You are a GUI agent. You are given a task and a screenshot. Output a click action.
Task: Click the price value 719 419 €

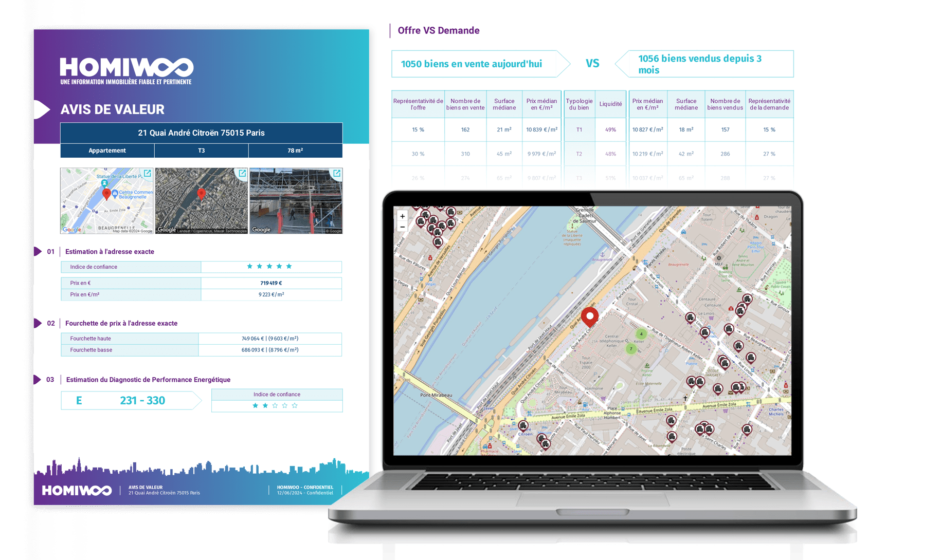click(x=271, y=283)
